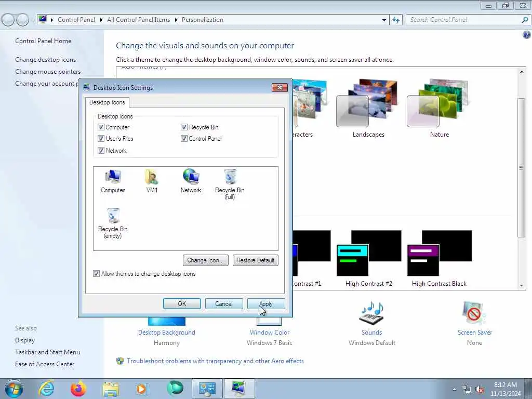Open the Change desktop icons link
Viewport: 532px width, 399px height.
pos(46,59)
